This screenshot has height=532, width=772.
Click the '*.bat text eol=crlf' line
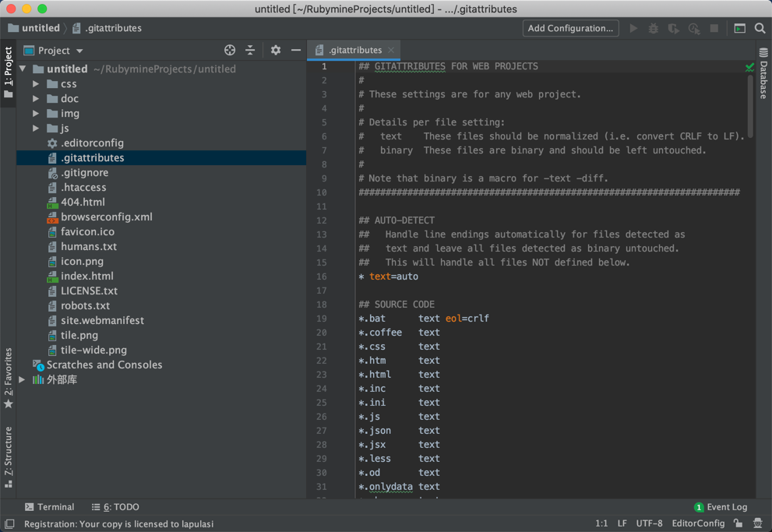[424, 319]
